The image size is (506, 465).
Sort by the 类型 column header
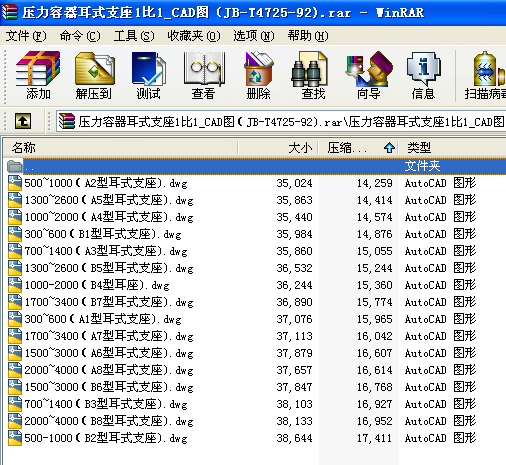(453, 147)
